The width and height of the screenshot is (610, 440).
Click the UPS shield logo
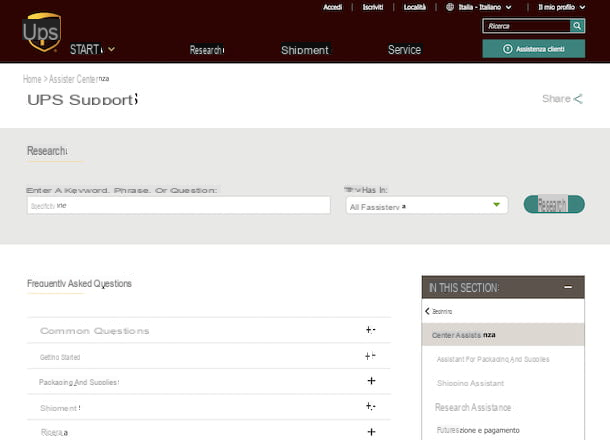click(x=42, y=32)
